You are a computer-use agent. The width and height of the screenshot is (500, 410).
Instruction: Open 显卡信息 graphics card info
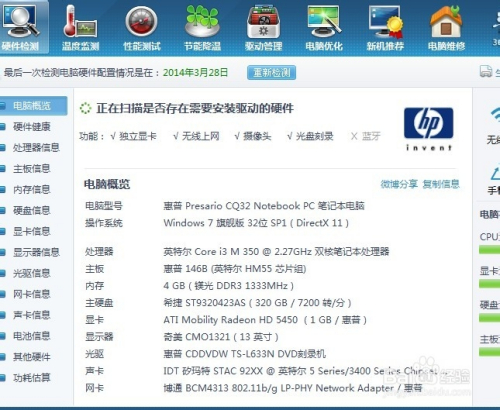pyautogui.click(x=32, y=231)
